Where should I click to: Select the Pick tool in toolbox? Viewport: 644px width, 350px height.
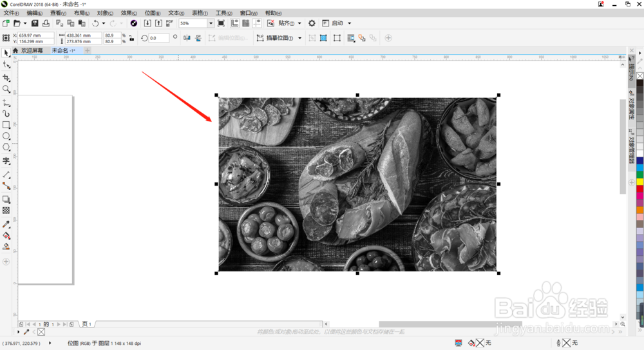point(6,53)
